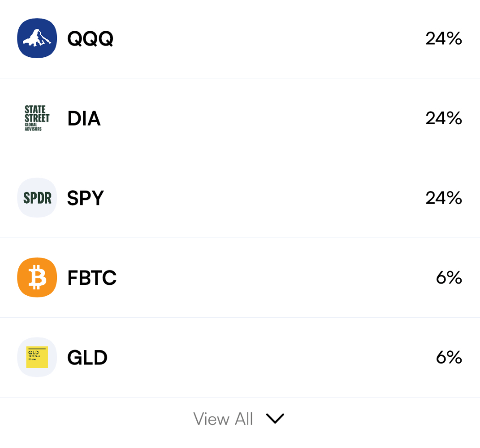The height and width of the screenshot is (448, 480).
Task: Select the 24% allocation for DIA
Action: (x=443, y=118)
